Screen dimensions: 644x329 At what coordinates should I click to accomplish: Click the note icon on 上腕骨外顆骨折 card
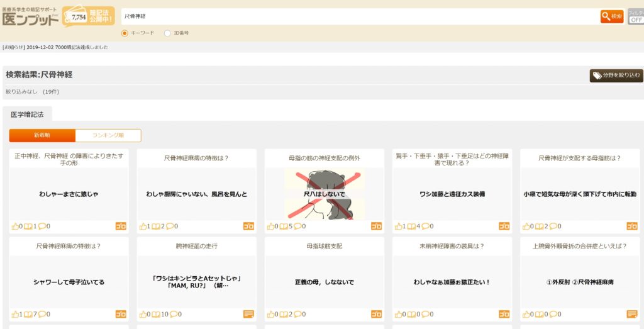point(631,314)
